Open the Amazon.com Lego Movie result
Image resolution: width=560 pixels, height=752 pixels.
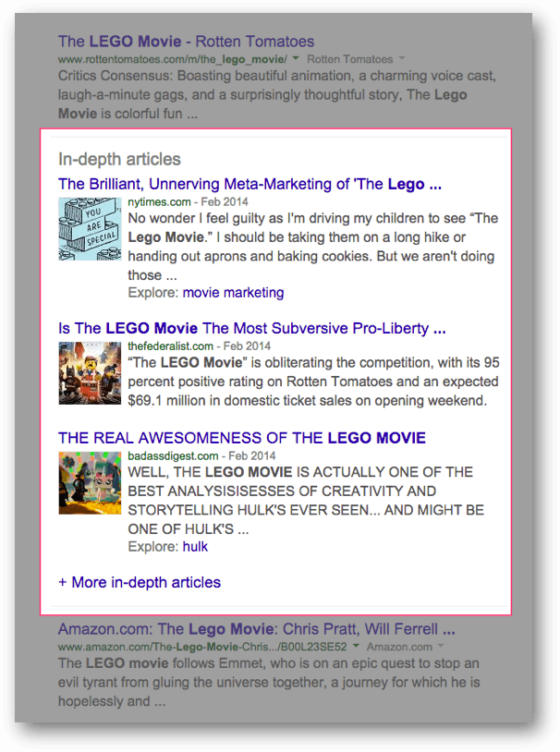(x=257, y=629)
